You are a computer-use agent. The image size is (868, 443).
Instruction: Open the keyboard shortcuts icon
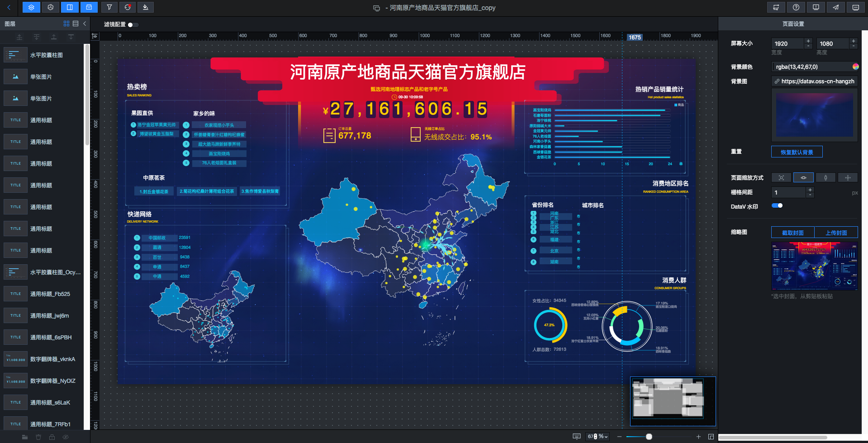click(x=577, y=437)
